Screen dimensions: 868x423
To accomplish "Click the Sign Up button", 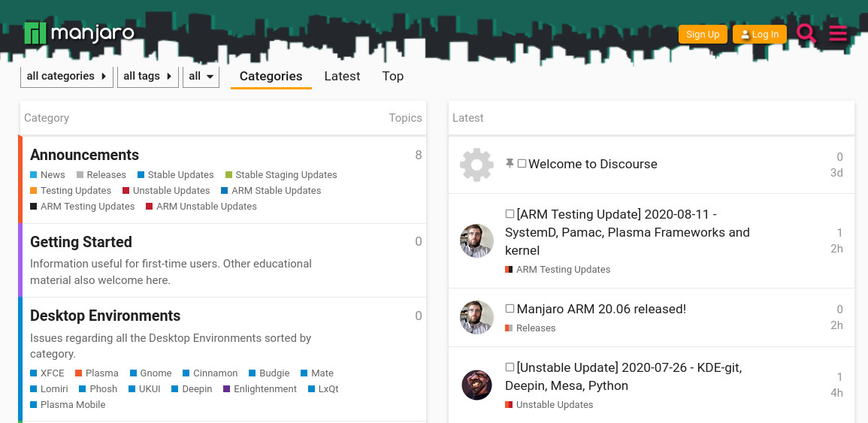I will point(703,35).
